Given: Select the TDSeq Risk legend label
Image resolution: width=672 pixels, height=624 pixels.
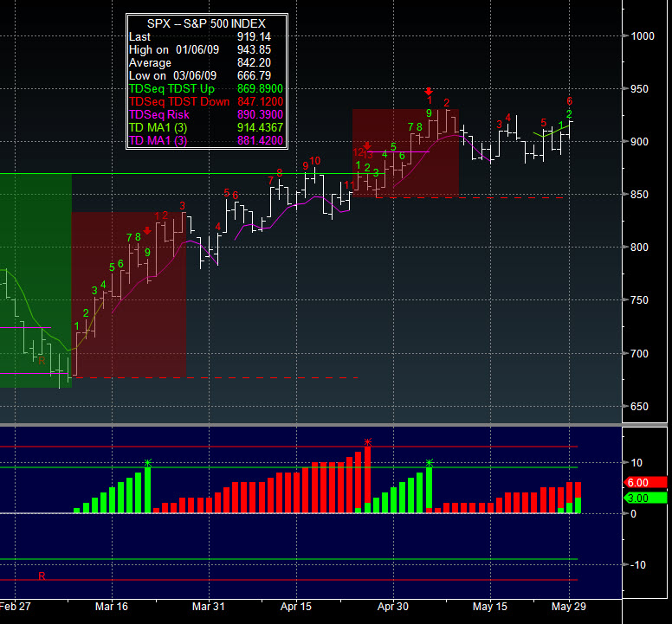Looking at the screenshot, I should [x=159, y=114].
